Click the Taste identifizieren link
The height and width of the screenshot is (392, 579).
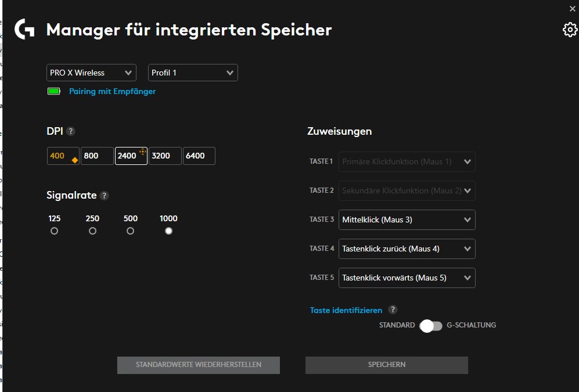[x=346, y=310]
